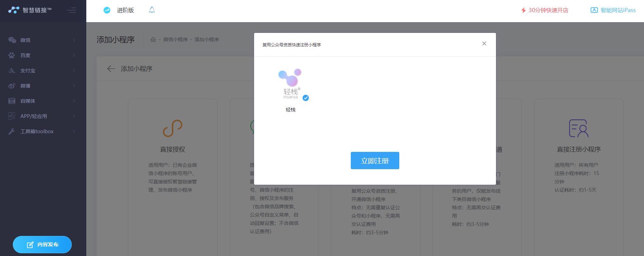Click the 工具箱toolbox wrench icon
Viewport: 644px width, 256px height.
click(12, 131)
